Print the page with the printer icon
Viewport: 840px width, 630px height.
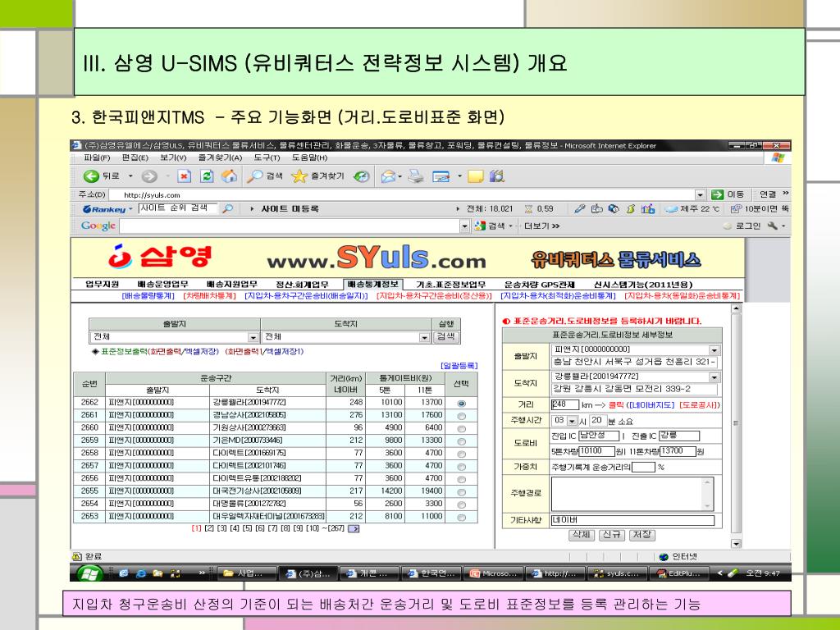point(416,176)
